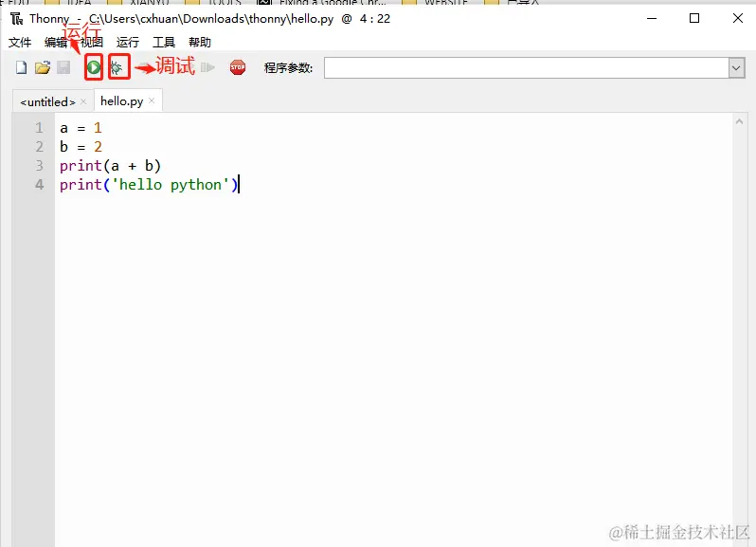
Task: Create a new file with toolbar icon
Action: click(21, 67)
